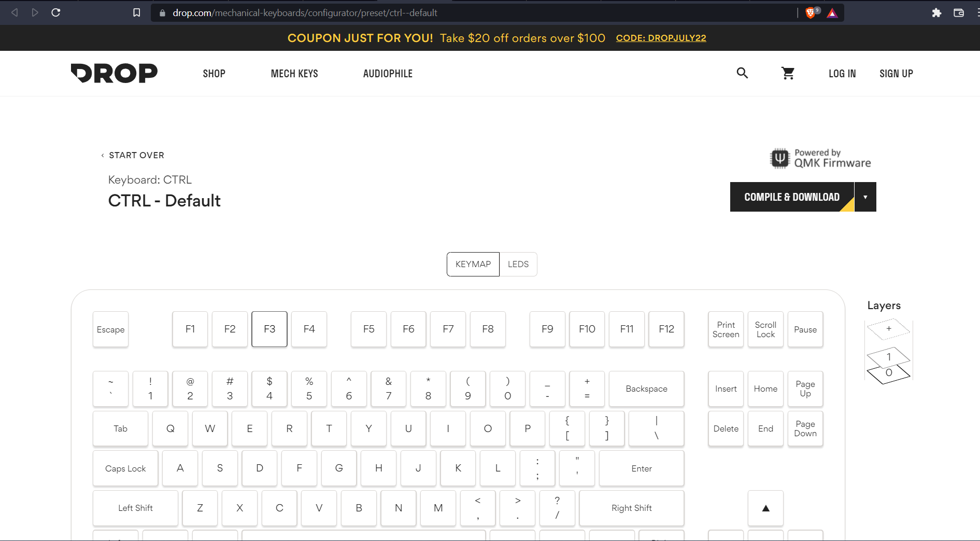Image resolution: width=980 pixels, height=541 pixels.
Task: Select layer 1 in the Layers stack
Action: coord(888,357)
